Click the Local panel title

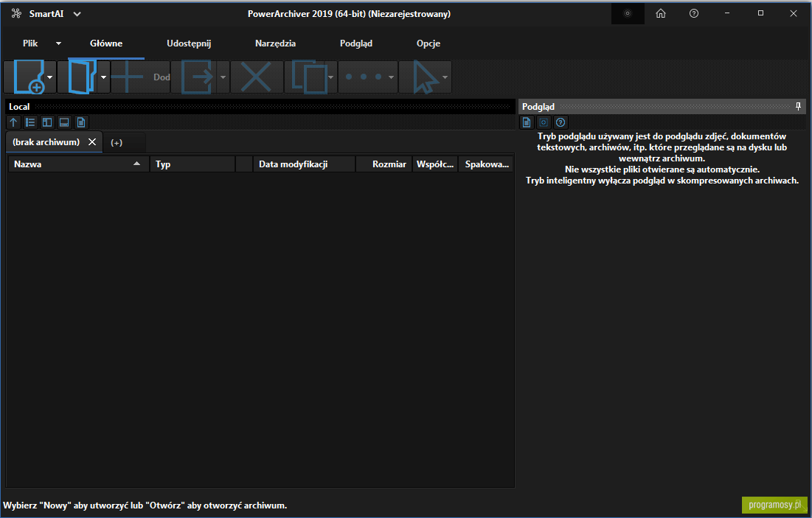click(x=19, y=107)
